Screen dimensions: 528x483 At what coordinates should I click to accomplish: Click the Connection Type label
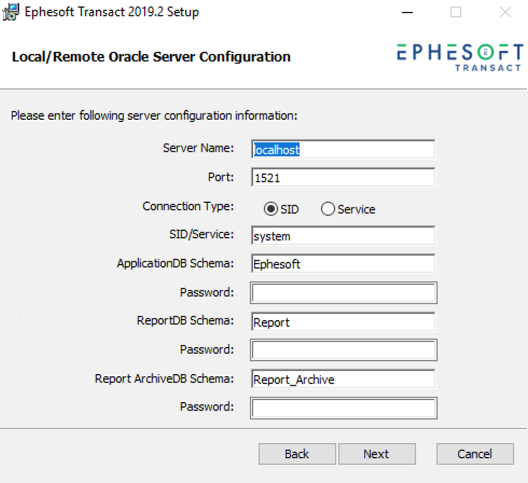[x=188, y=206]
